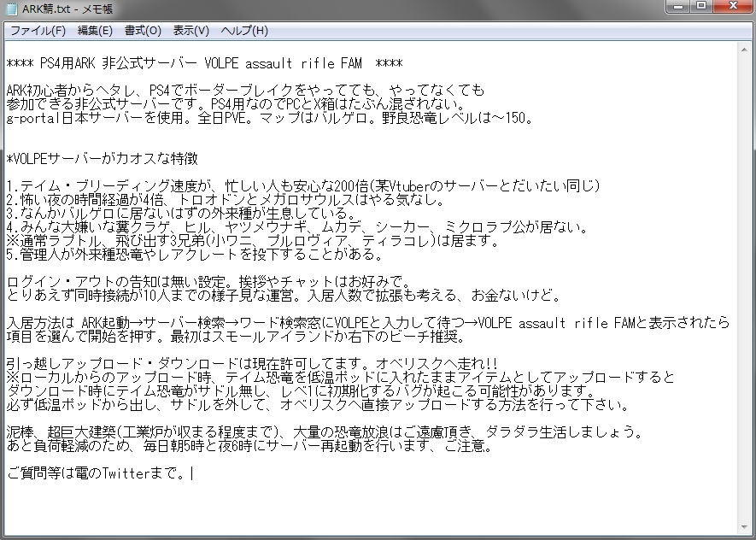Viewport: 756px width, 540px height.
Task: Click the heading *VOLPEサーバーがカオスな特徴
Action: [x=103, y=159]
